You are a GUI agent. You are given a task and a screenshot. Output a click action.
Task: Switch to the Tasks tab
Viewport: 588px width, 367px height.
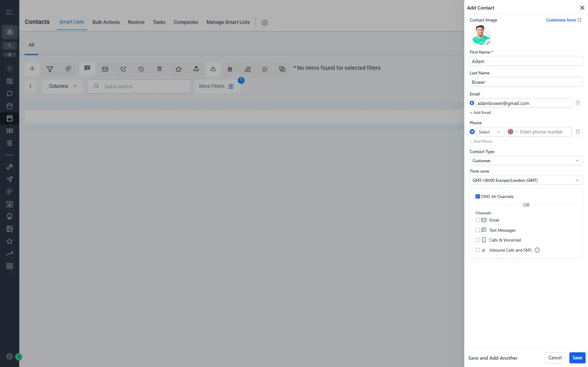[x=159, y=22]
